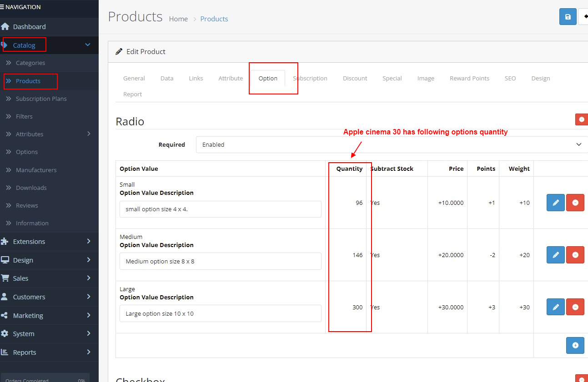Expand the System menu arrow

pos(89,333)
